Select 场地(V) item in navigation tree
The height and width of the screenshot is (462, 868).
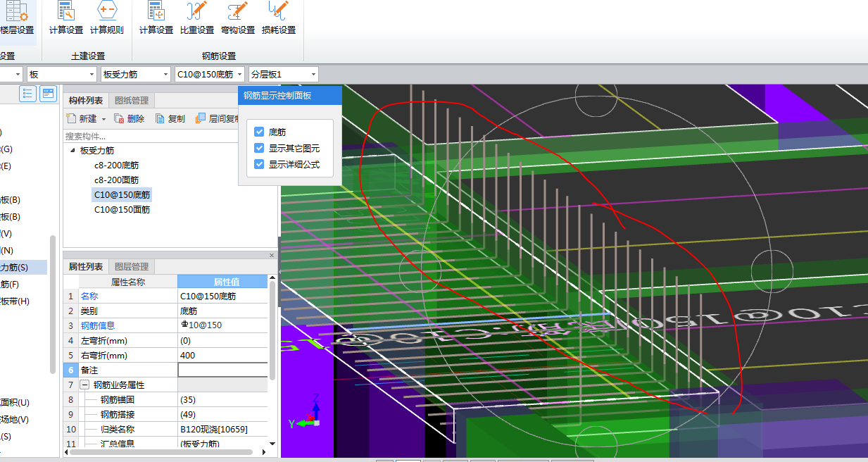(x=15, y=419)
